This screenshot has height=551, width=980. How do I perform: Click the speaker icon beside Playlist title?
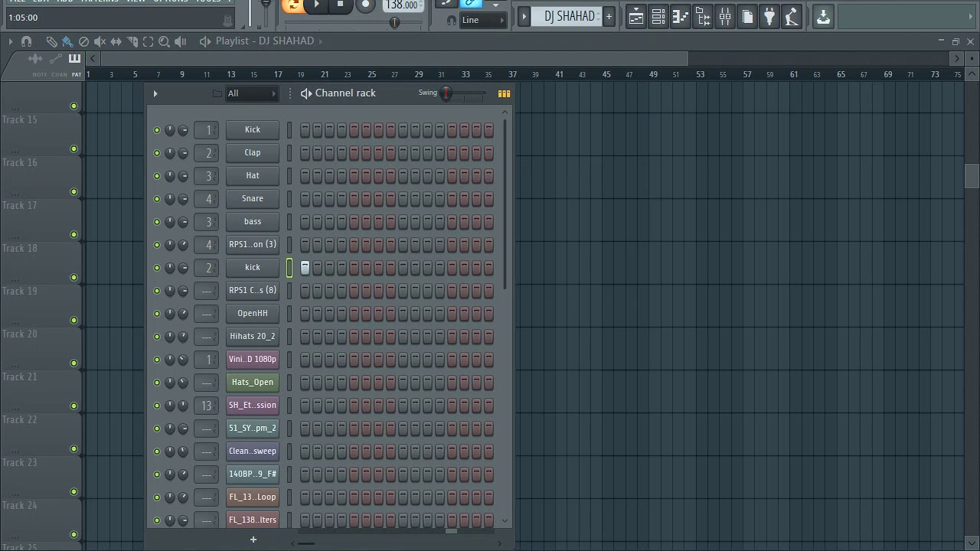coord(205,41)
